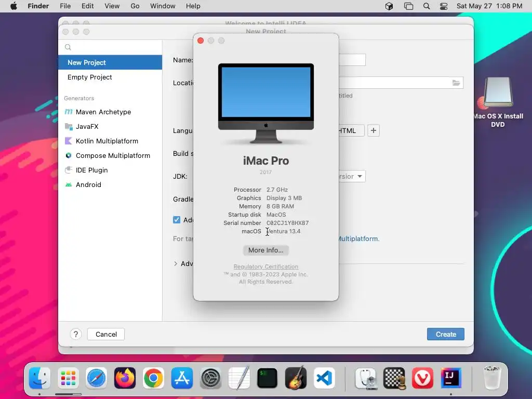Open Chess from the Dock

[395, 378]
